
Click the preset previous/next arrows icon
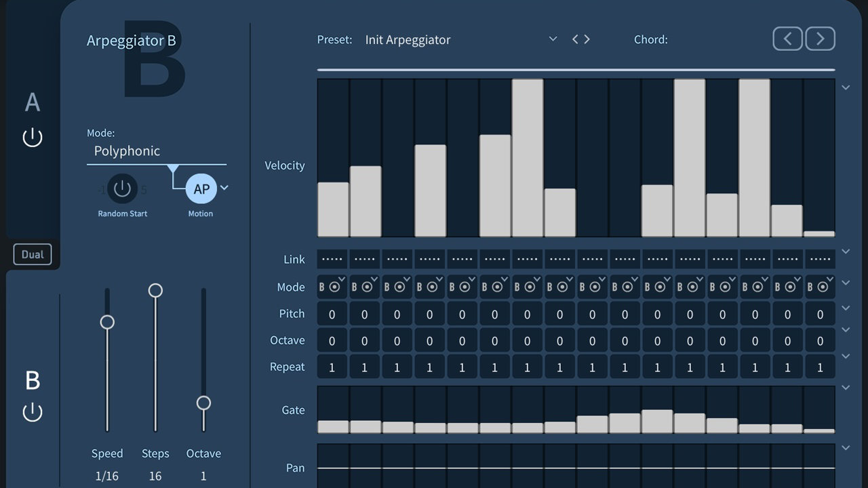pyautogui.click(x=581, y=39)
